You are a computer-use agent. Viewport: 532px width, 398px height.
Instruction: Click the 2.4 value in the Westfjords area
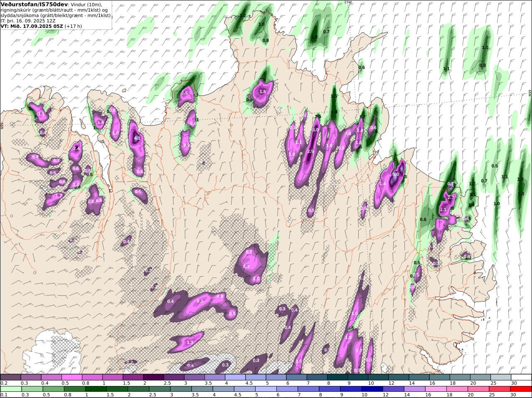click(76, 148)
